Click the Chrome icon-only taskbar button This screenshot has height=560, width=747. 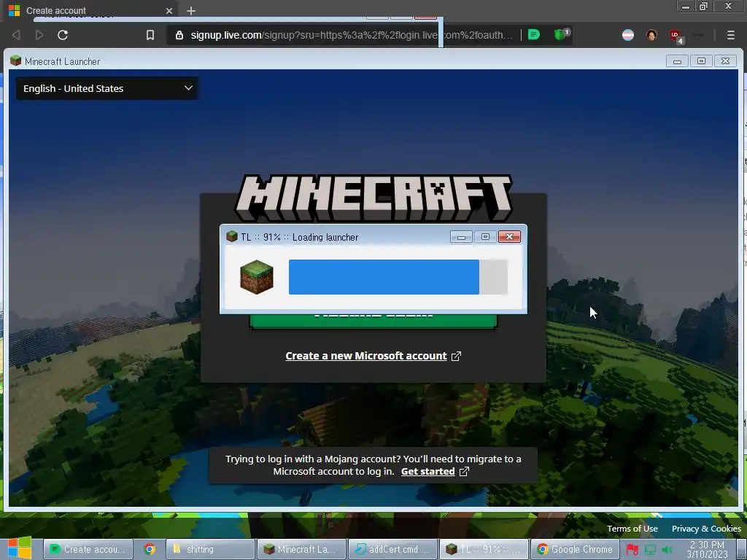[x=150, y=549]
